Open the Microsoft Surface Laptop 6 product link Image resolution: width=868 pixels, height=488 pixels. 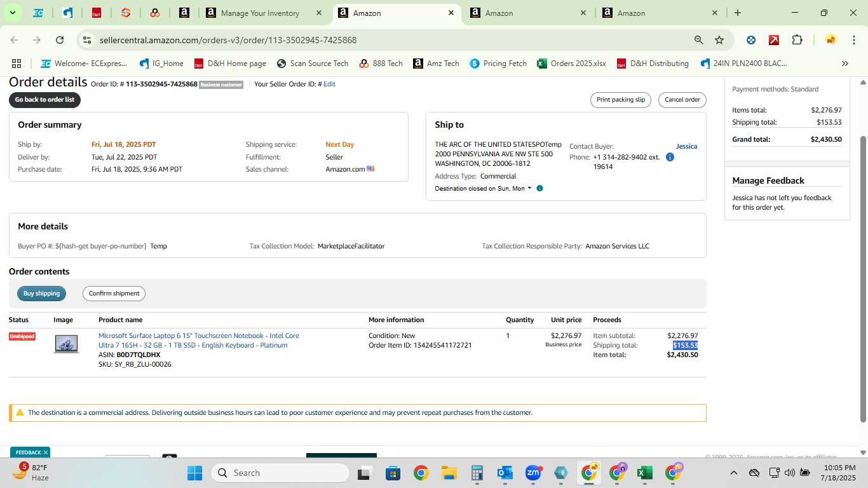[198, 341]
